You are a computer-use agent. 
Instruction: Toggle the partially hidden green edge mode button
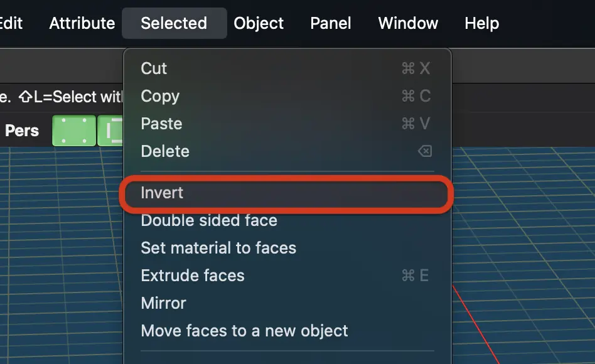[x=110, y=131]
